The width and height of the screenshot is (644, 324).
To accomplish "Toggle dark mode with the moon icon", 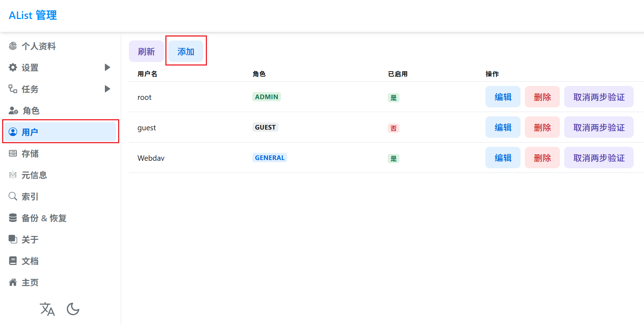I will (73, 309).
